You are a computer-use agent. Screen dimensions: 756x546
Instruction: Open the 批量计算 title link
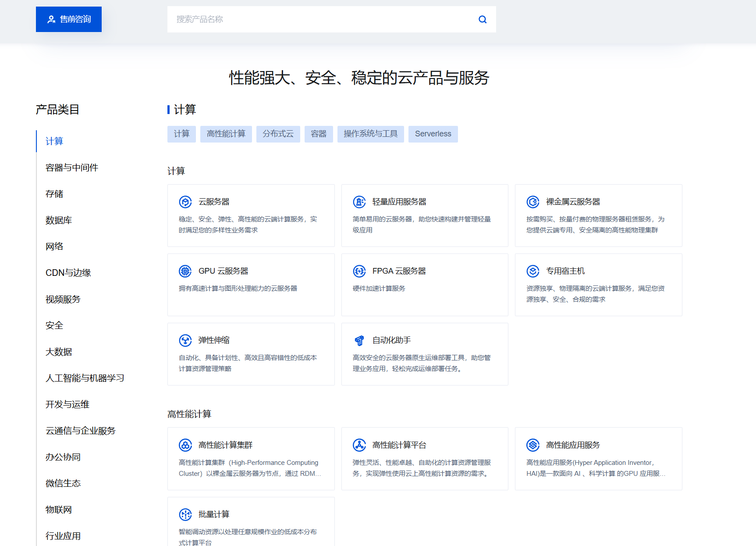tap(214, 514)
